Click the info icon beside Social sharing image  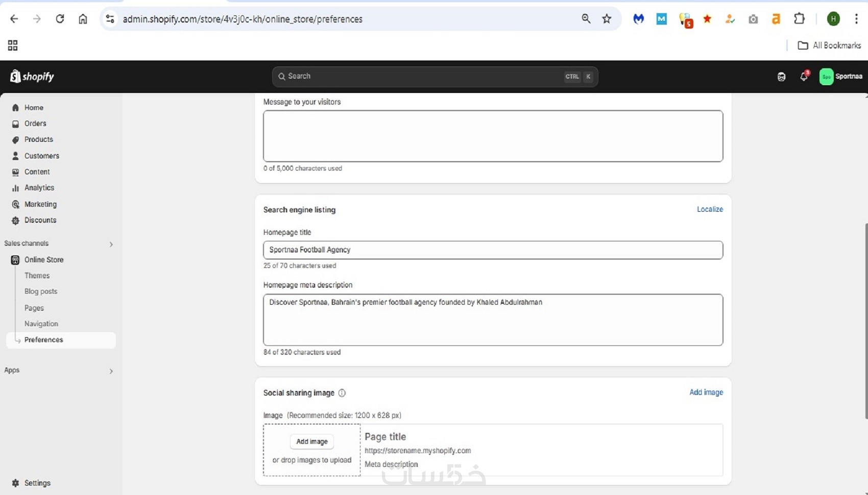pos(342,393)
